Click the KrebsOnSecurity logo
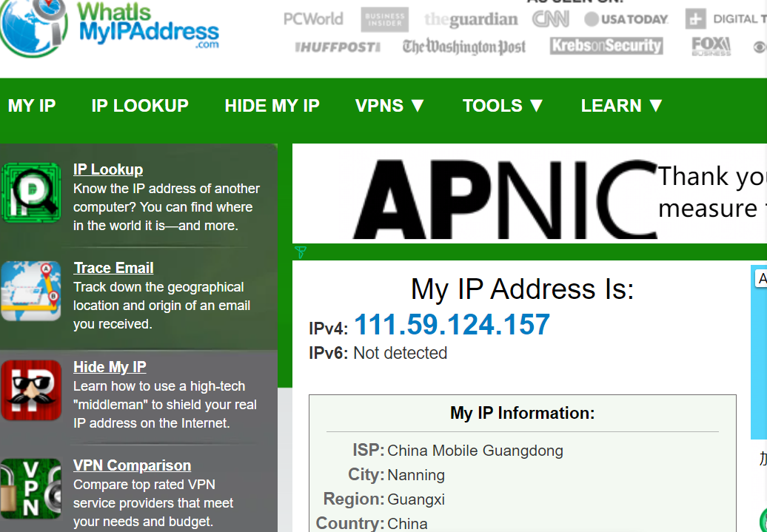767x532 pixels. coord(606,46)
